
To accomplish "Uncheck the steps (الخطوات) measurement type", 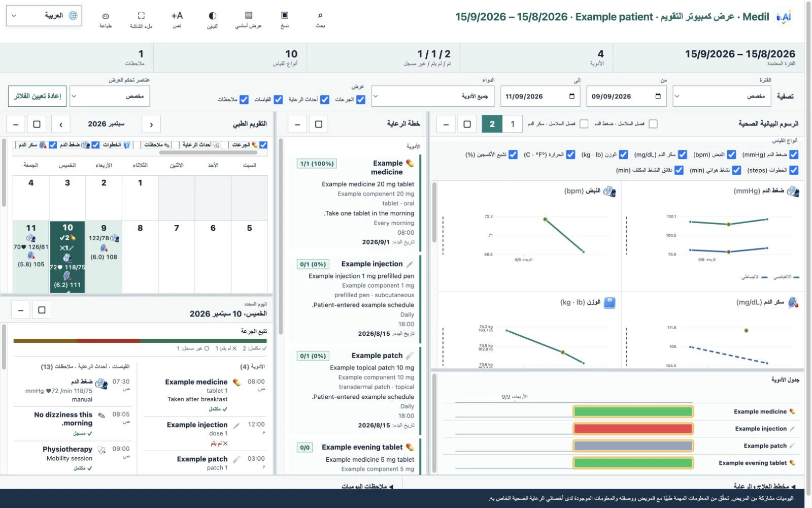I will pyautogui.click(x=794, y=170).
